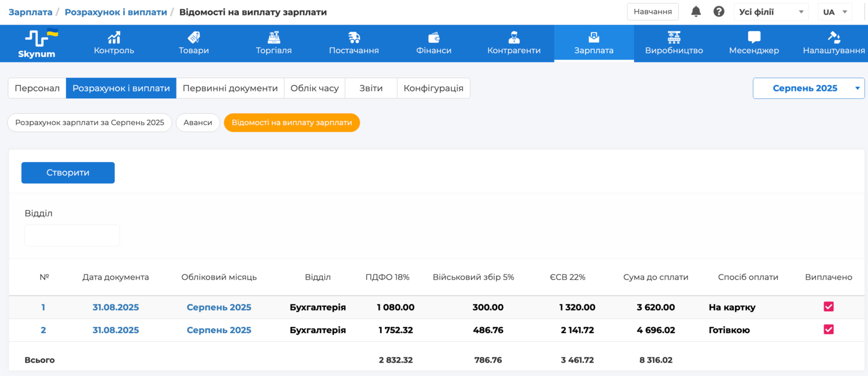
Task: Uncheck Виплачено for document number 1
Action: point(829,307)
